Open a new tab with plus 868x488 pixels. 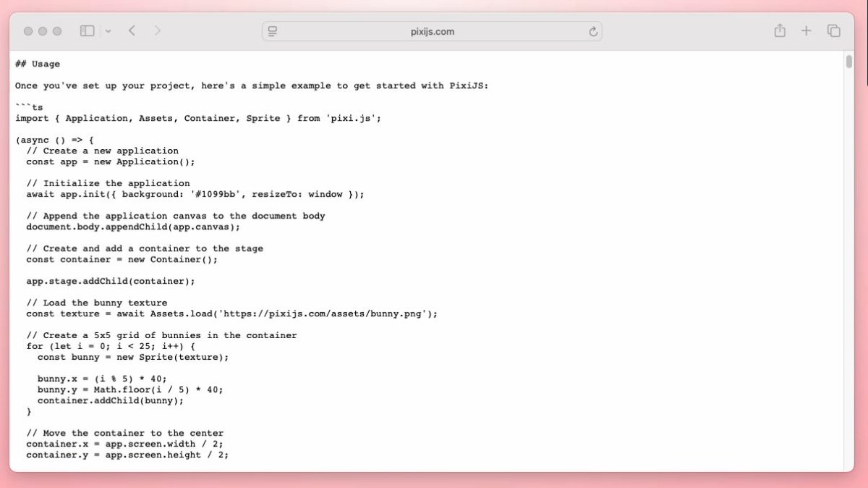pos(807,31)
